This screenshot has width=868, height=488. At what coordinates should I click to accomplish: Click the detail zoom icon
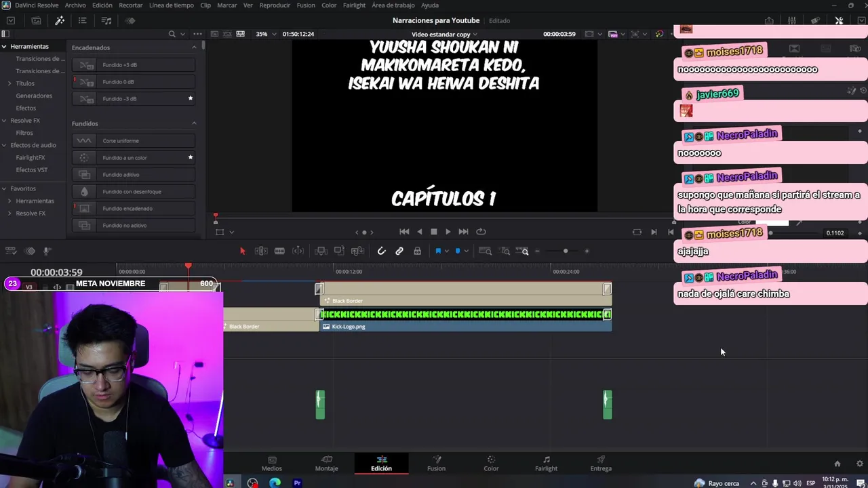505,251
